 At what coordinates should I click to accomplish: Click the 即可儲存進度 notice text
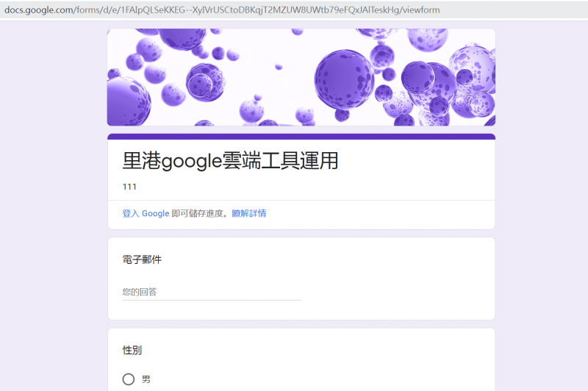click(x=199, y=213)
